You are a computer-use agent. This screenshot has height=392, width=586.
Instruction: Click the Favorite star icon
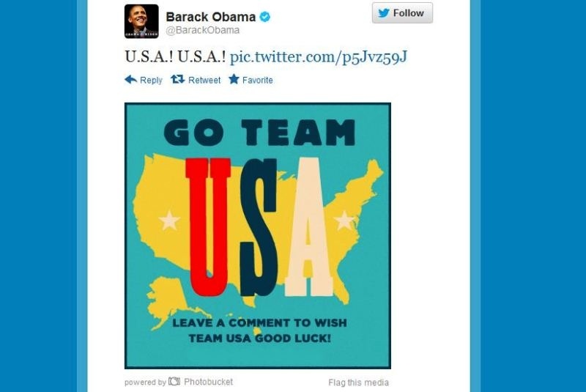click(x=234, y=79)
